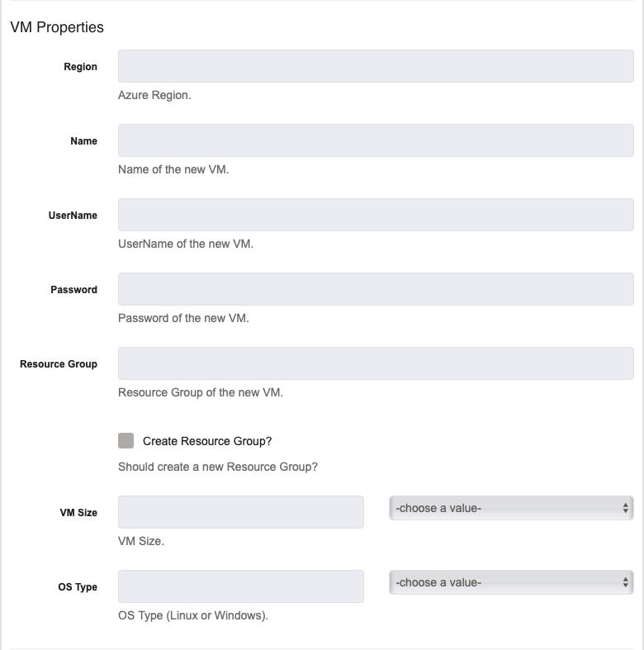Open the VM Size choose-a-value dropdown
The width and height of the screenshot is (644, 650).
click(511, 508)
